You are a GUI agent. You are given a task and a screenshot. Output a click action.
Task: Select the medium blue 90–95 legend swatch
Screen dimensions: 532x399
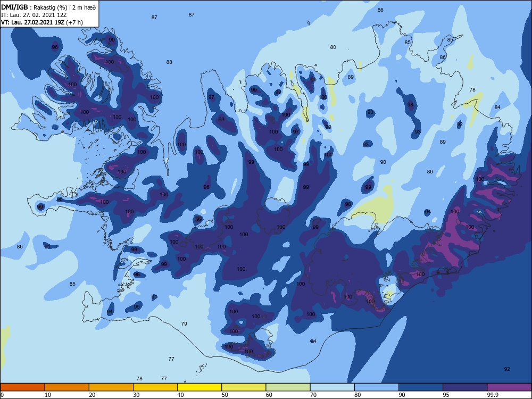(421, 387)
